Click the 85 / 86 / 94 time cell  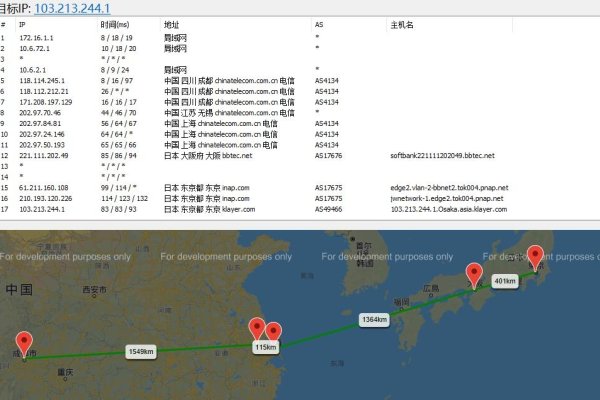click(119, 156)
